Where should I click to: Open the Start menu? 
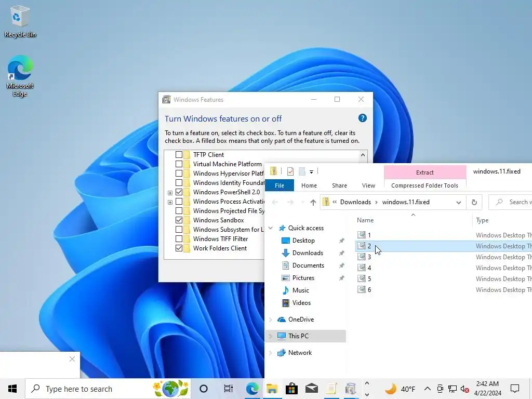[12, 389]
